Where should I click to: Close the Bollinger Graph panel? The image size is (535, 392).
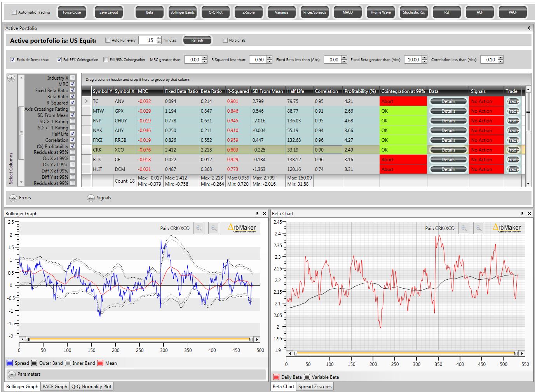(x=265, y=214)
